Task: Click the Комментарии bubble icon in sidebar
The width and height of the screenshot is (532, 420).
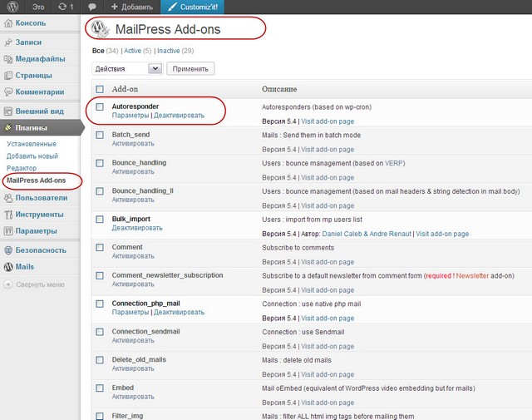Action: tap(8, 92)
